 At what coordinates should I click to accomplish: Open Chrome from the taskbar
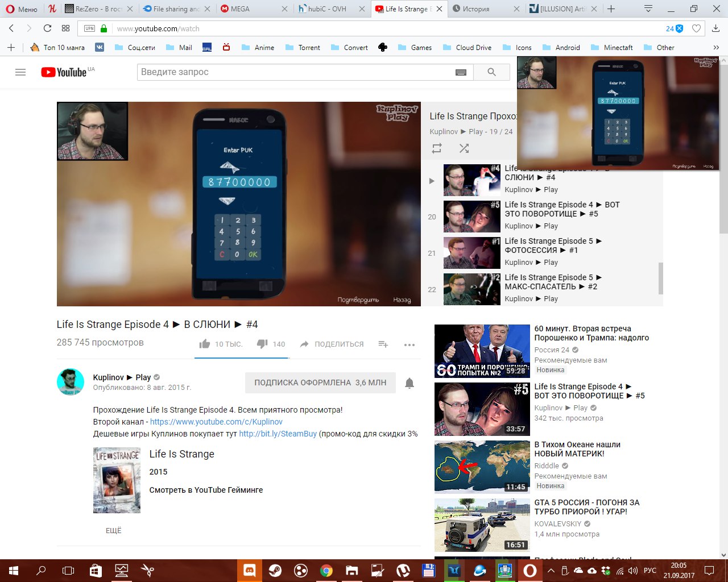(326, 571)
